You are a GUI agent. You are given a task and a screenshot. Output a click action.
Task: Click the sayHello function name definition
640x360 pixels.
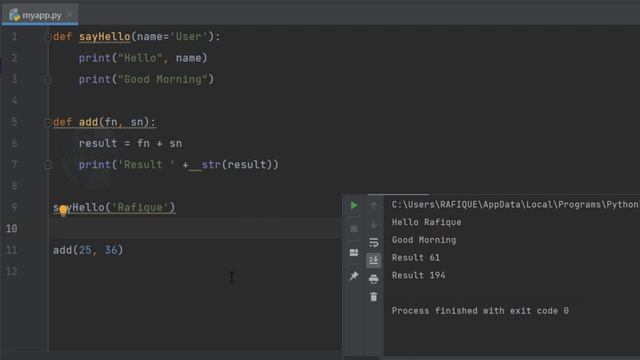tap(104, 37)
